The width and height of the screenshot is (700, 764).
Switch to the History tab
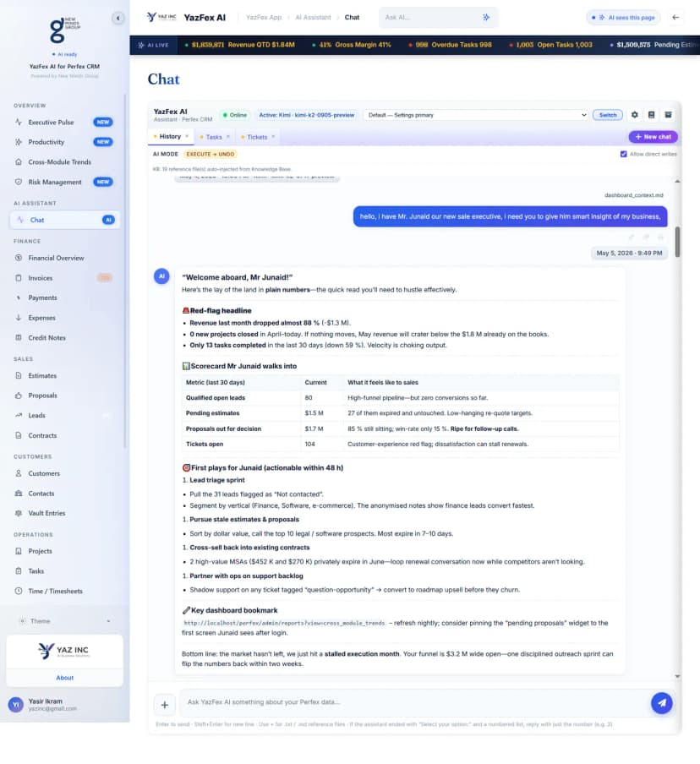[170, 137]
